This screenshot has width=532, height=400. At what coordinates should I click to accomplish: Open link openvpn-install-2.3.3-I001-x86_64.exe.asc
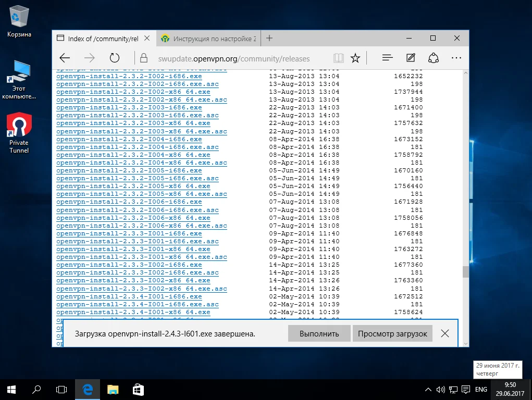coord(142,257)
